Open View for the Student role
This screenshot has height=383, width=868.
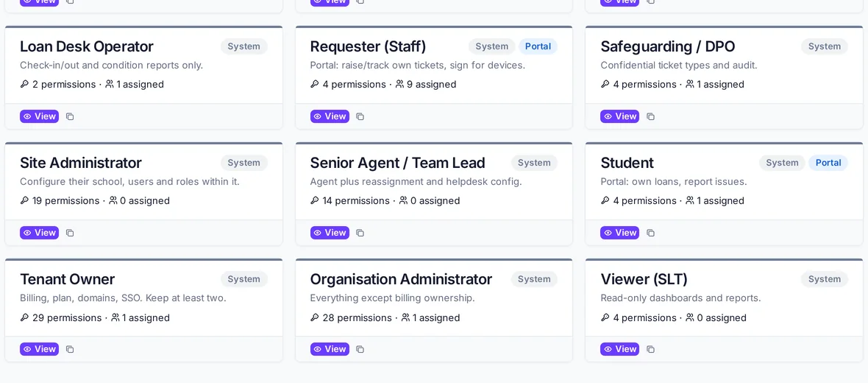pyautogui.click(x=619, y=233)
